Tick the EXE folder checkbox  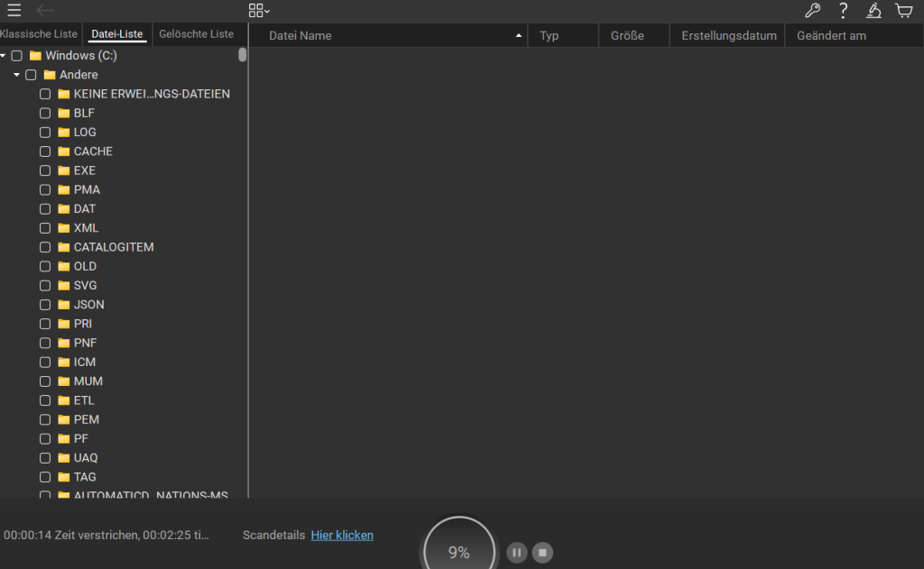(x=45, y=170)
